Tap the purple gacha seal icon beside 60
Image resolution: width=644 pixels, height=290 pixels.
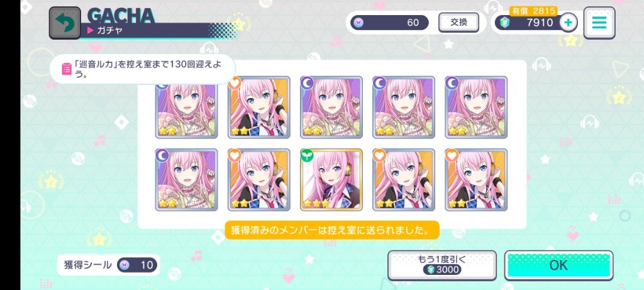[358, 23]
